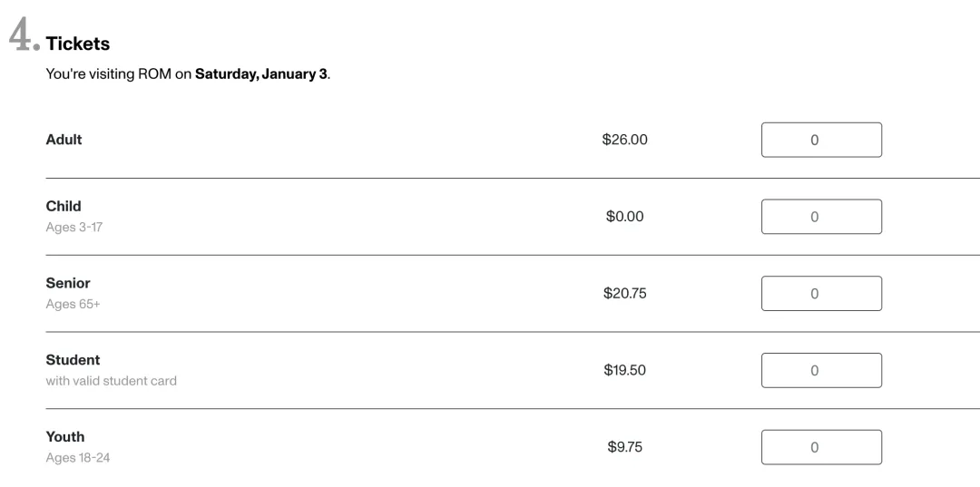Click the Youth ticket quantity field
The height and width of the screenshot is (487, 980).
[x=821, y=447]
